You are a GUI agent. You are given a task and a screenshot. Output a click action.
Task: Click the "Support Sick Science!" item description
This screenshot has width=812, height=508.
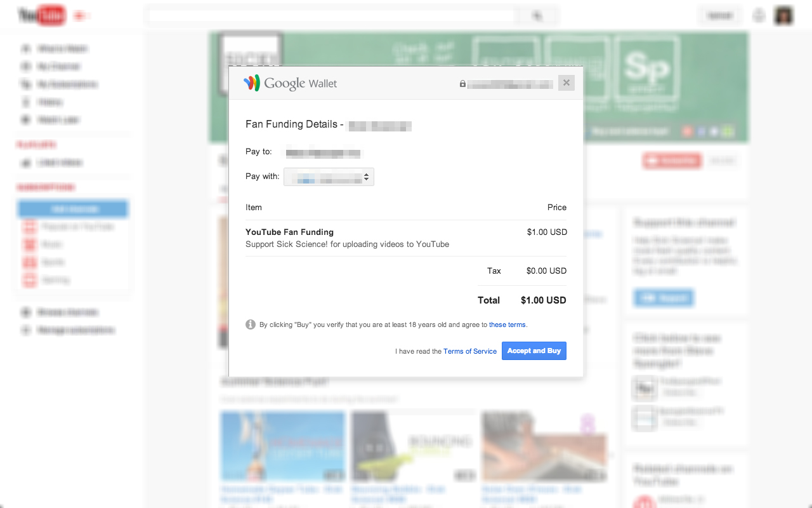tap(347, 244)
